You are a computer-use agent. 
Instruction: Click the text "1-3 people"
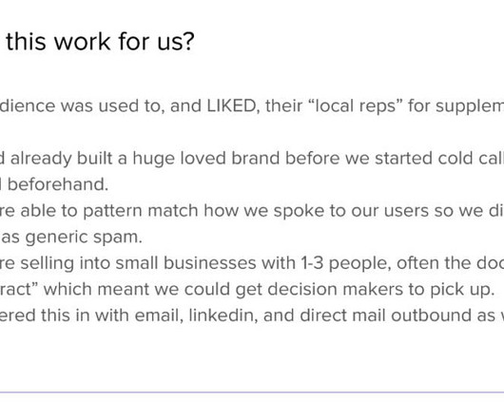(x=345, y=263)
